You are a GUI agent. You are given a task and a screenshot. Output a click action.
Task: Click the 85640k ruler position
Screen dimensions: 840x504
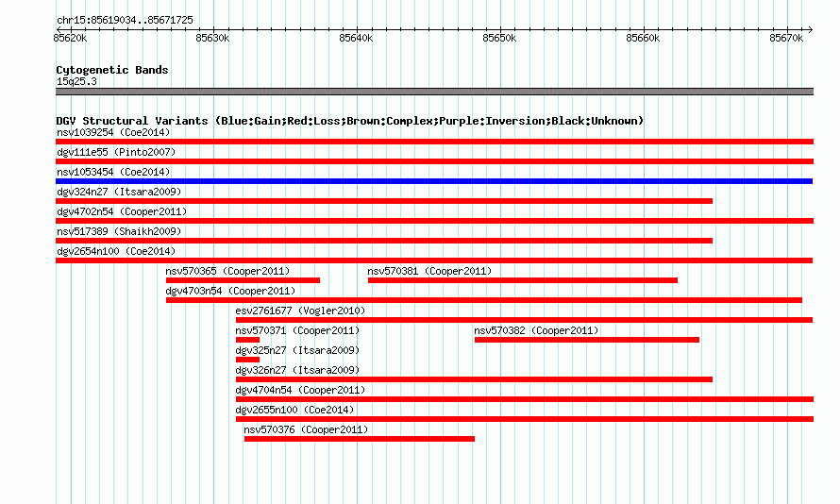point(356,38)
